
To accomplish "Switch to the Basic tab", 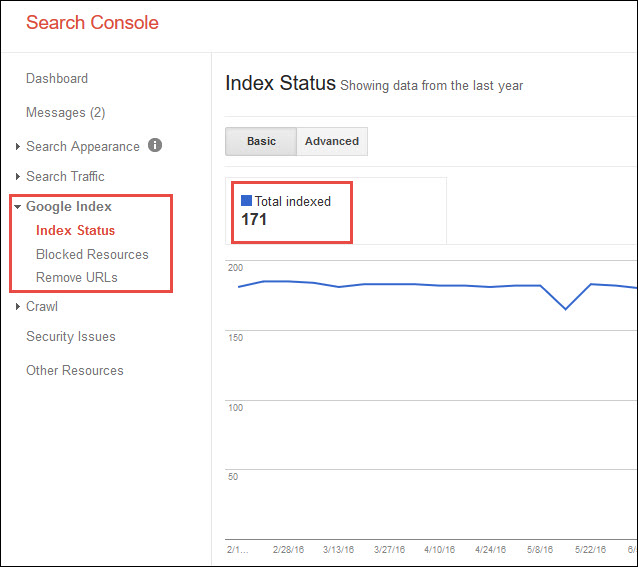I will [261, 141].
